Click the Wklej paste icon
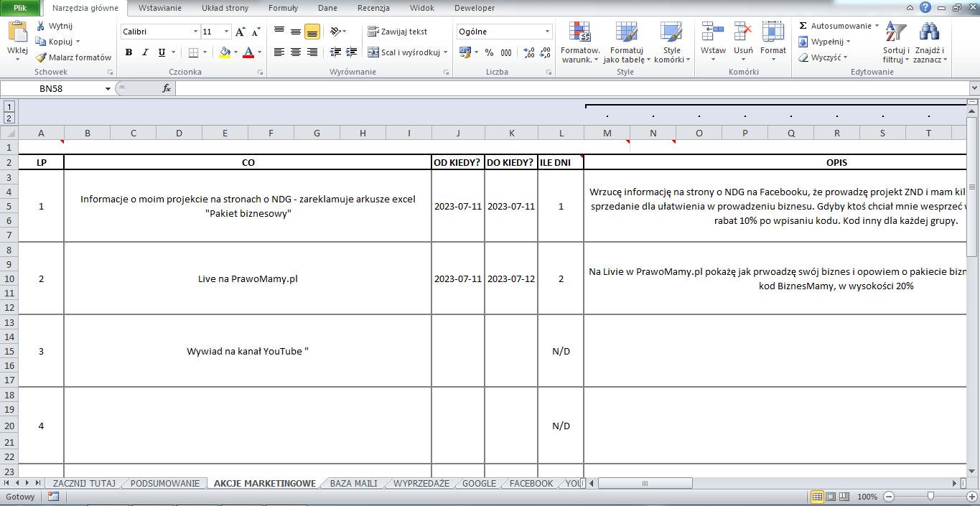This screenshot has width=980, height=506. tap(17, 32)
